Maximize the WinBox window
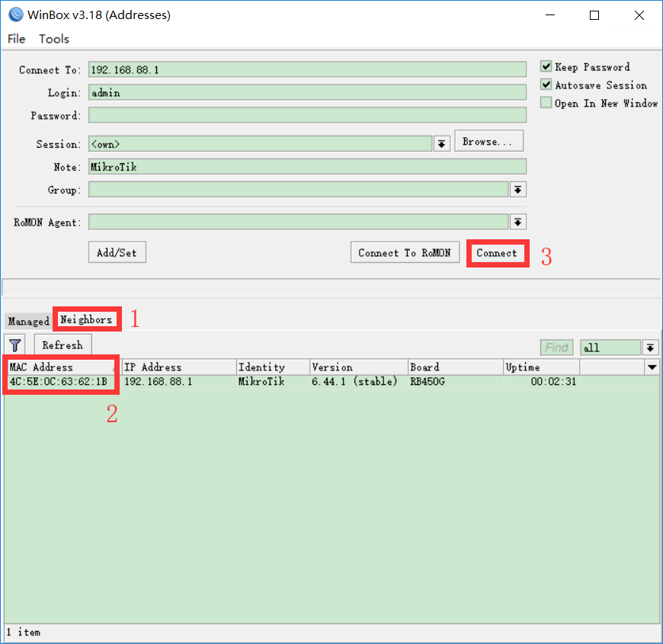663x644 pixels. tap(594, 15)
